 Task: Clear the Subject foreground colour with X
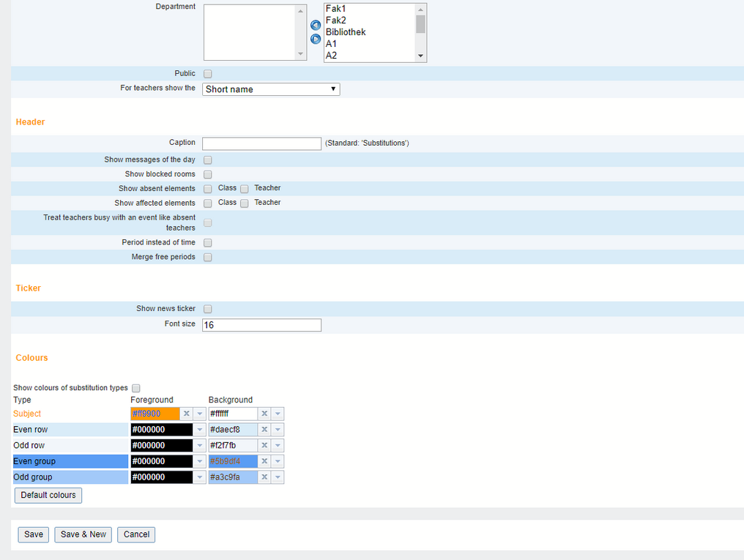(187, 414)
